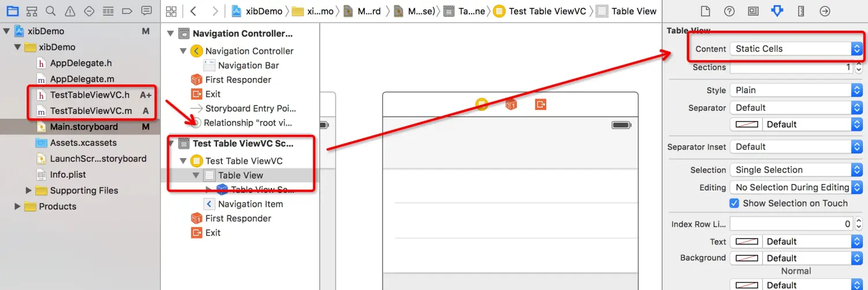Screen dimensions: 868x290
Task: Click the yellow view controller icon on canvas
Action: [481, 104]
